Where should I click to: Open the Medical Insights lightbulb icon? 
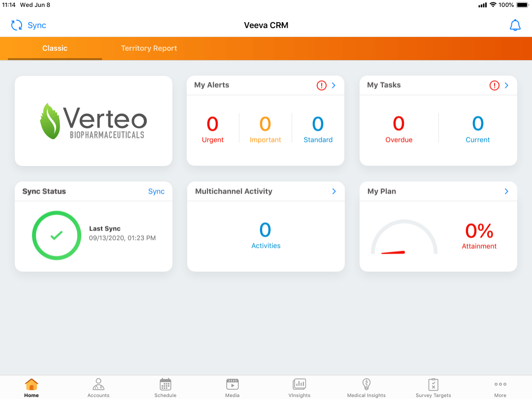(x=366, y=384)
